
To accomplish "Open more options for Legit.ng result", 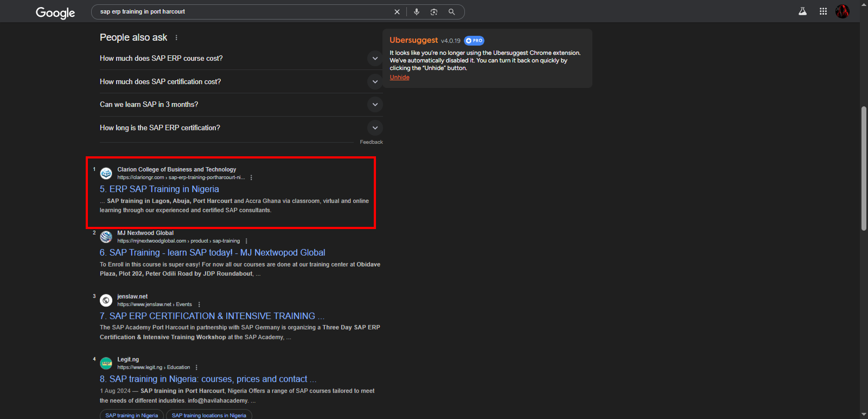I will coord(196,367).
